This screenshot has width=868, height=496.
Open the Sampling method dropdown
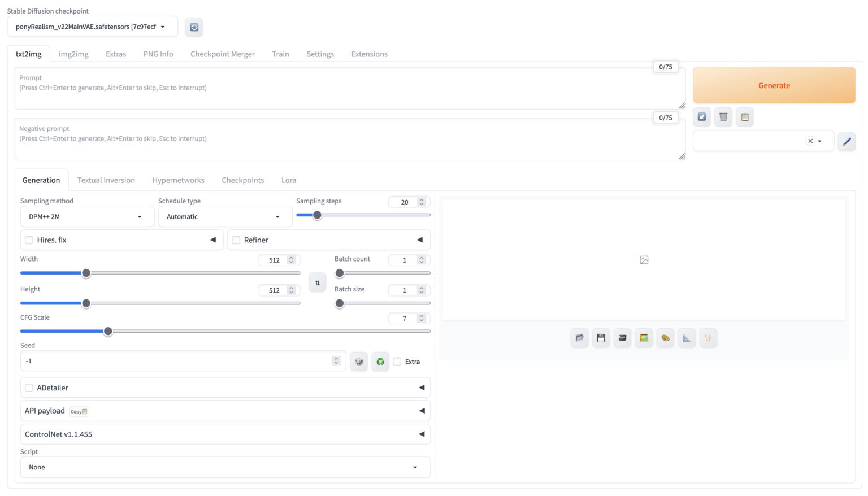click(x=87, y=217)
